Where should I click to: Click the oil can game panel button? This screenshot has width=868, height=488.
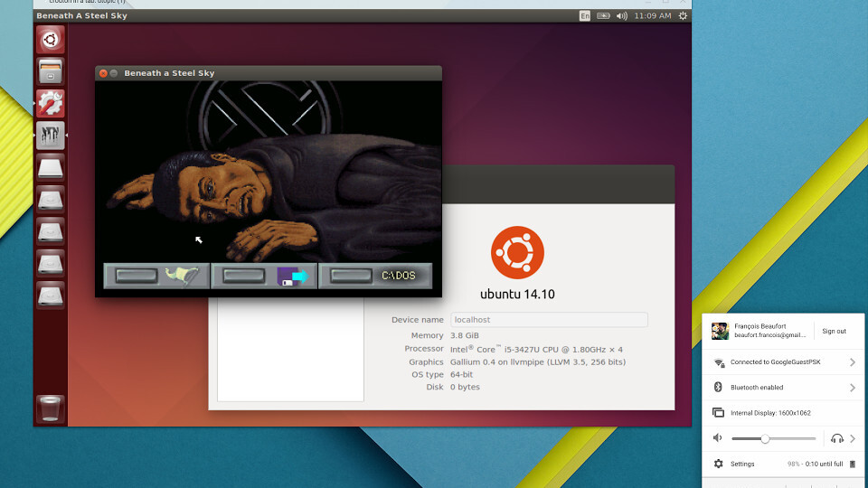tap(157, 276)
